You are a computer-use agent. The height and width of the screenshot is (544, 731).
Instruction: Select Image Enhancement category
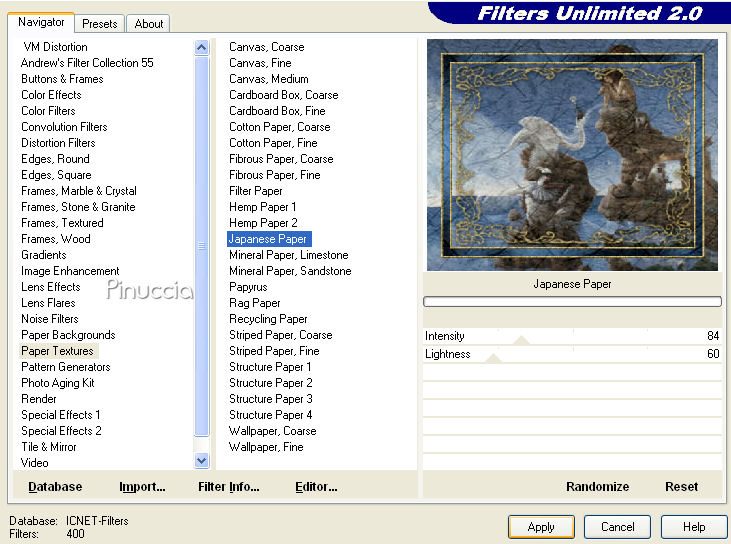pos(70,271)
